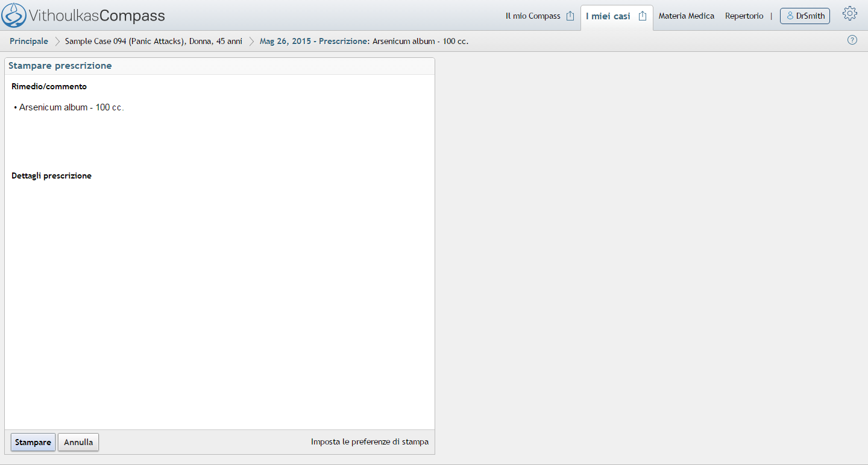
Task: Click the share icon beside I miei casi
Action: [x=643, y=16]
